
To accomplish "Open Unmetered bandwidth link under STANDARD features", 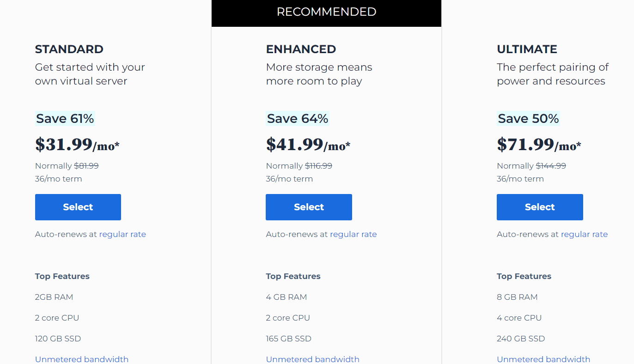I will 81,359.
